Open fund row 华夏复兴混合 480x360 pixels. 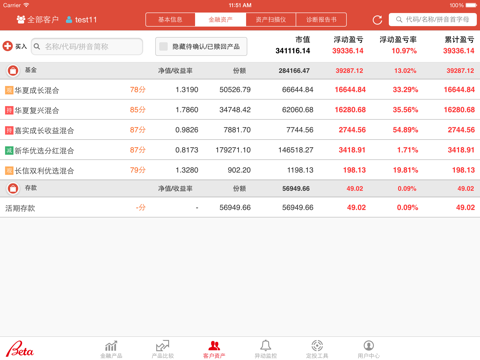(240, 110)
